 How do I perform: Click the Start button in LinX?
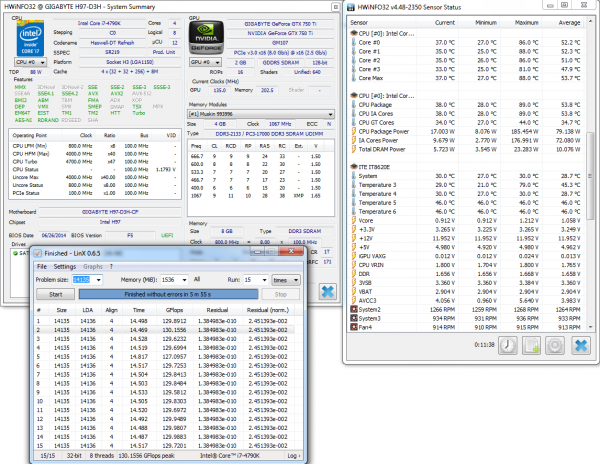pyautogui.click(x=55, y=294)
